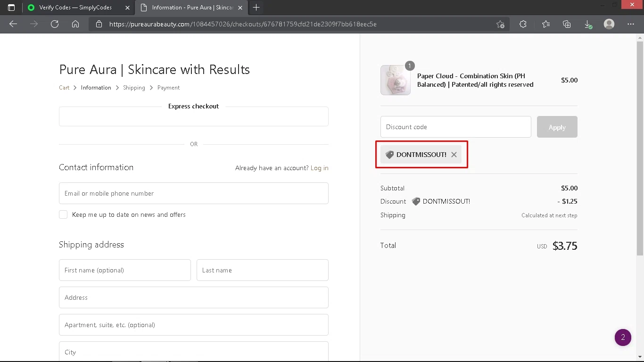Remove the DONTMISSOUT! discount code

pyautogui.click(x=454, y=155)
